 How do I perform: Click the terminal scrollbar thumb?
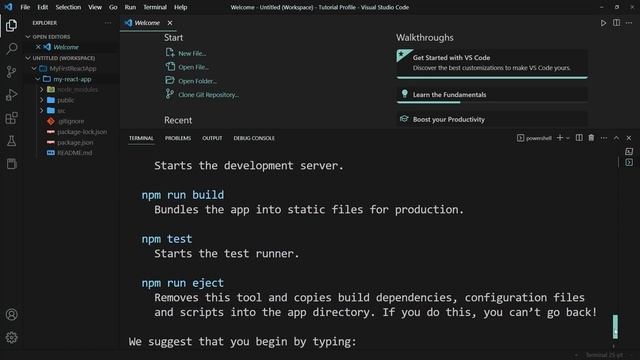coord(615,327)
